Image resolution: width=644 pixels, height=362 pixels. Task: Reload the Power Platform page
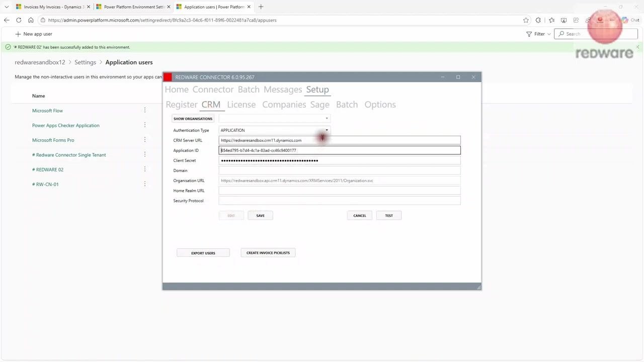point(19,20)
